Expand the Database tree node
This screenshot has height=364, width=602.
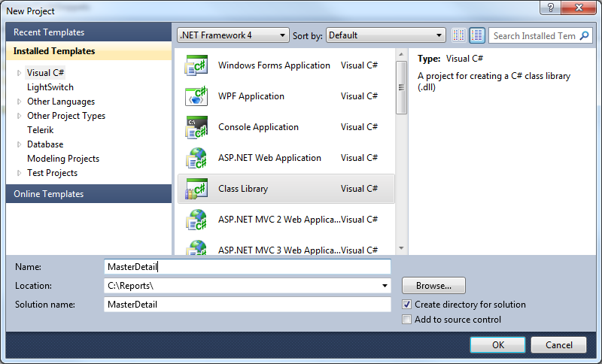coord(19,144)
